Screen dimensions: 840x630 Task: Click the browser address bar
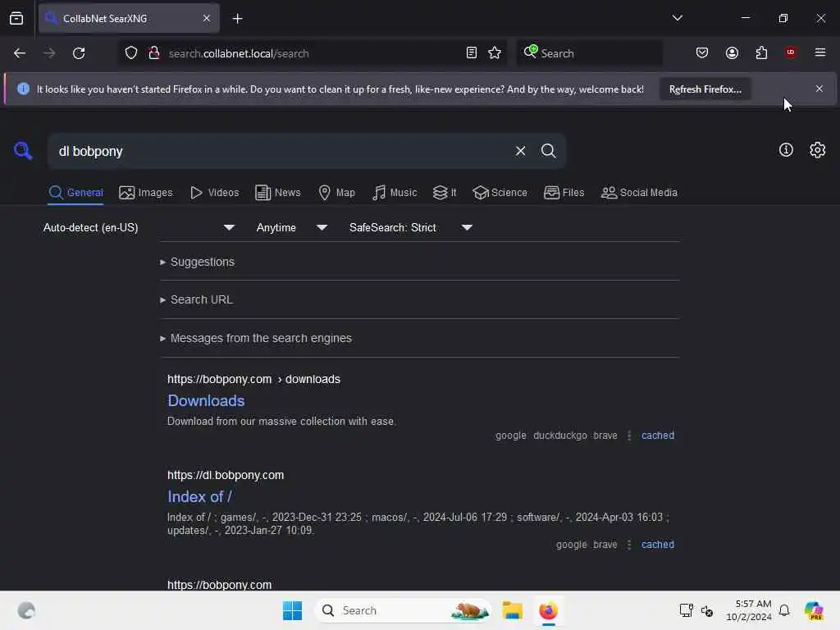(x=313, y=53)
